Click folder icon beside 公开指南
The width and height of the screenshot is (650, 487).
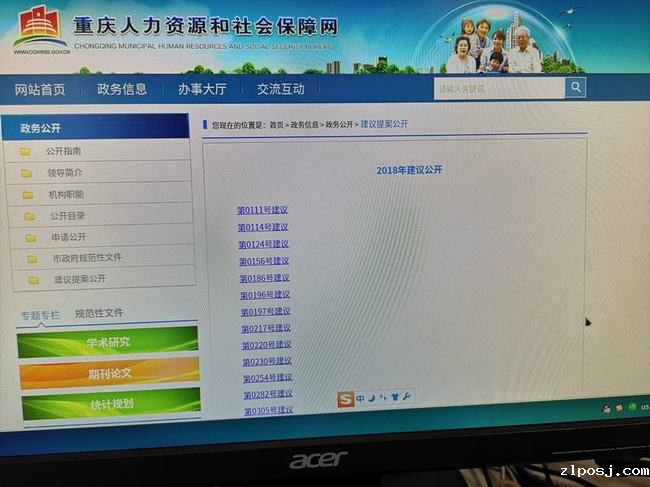point(24,152)
